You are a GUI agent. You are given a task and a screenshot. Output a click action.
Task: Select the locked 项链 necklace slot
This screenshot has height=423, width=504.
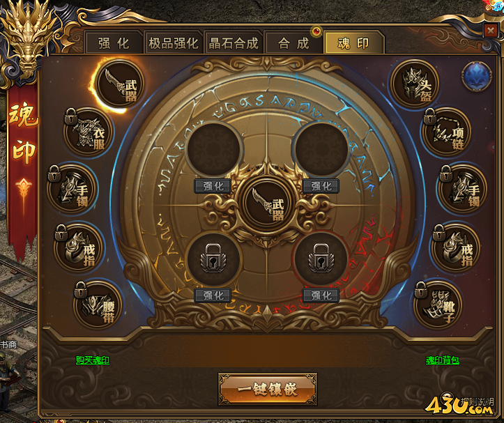click(x=446, y=132)
